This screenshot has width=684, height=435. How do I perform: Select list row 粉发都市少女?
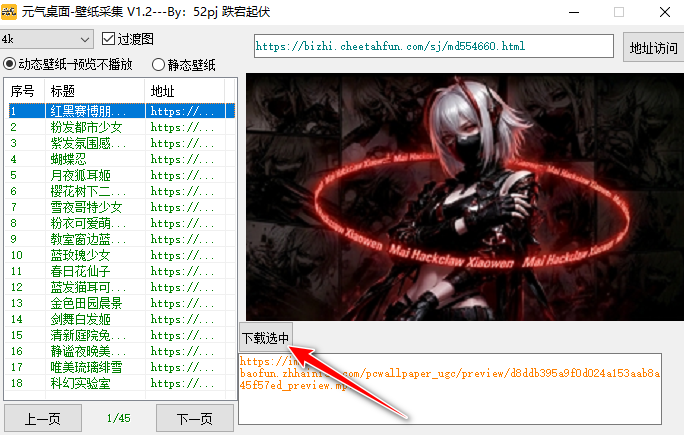click(x=121, y=127)
